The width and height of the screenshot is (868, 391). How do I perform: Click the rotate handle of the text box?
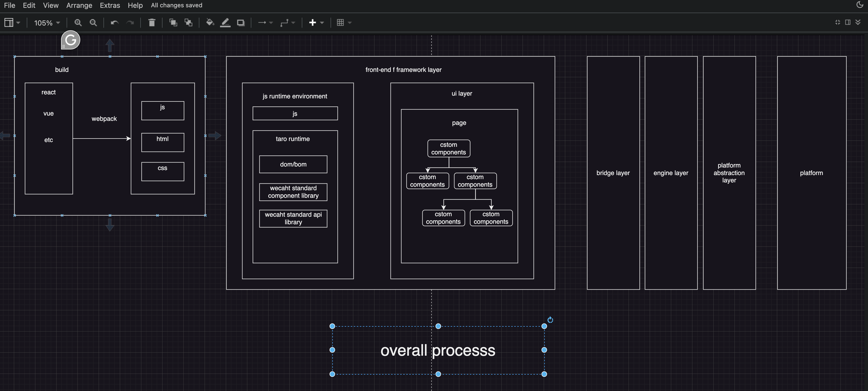(x=550, y=320)
